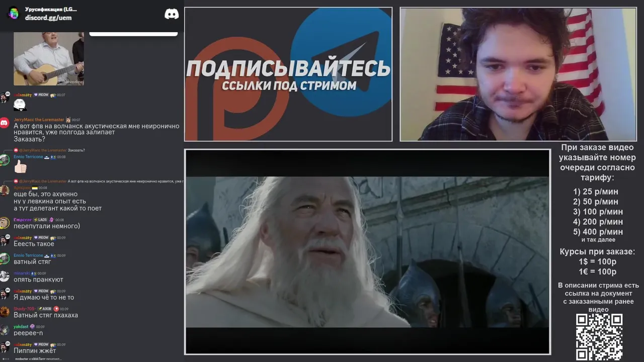Click the streamer webcam feed
Viewport: 644px width, 362px height.
(x=518, y=74)
